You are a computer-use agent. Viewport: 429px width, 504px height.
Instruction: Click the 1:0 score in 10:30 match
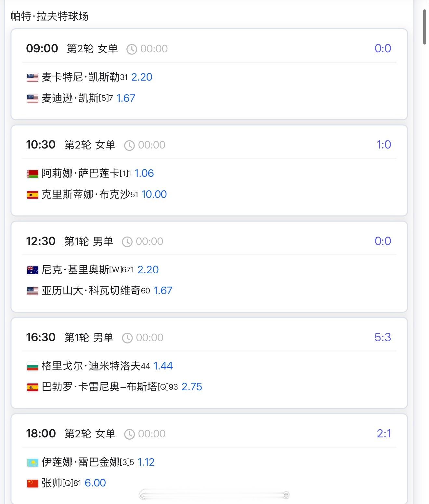(x=383, y=145)
